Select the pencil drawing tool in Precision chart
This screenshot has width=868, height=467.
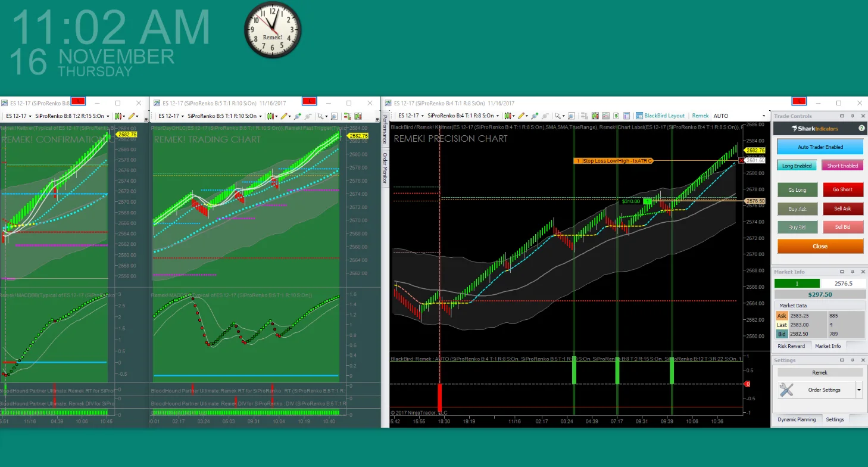coord(522,116)
